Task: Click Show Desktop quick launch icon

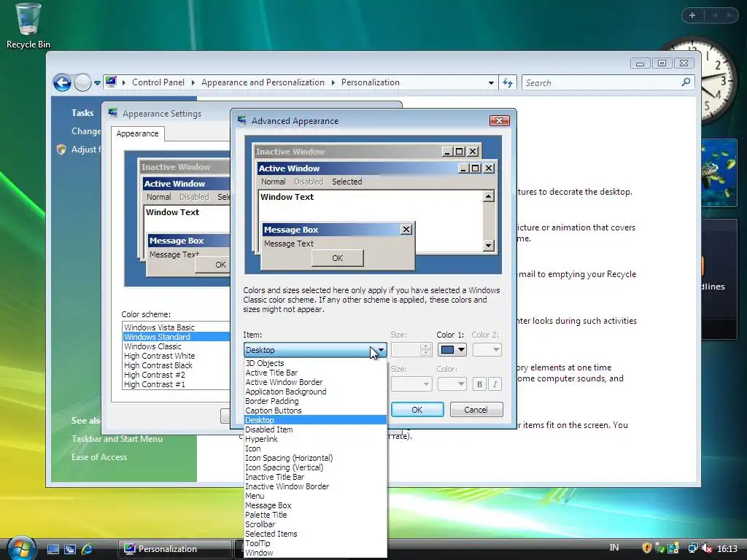Action: (53, 549)
